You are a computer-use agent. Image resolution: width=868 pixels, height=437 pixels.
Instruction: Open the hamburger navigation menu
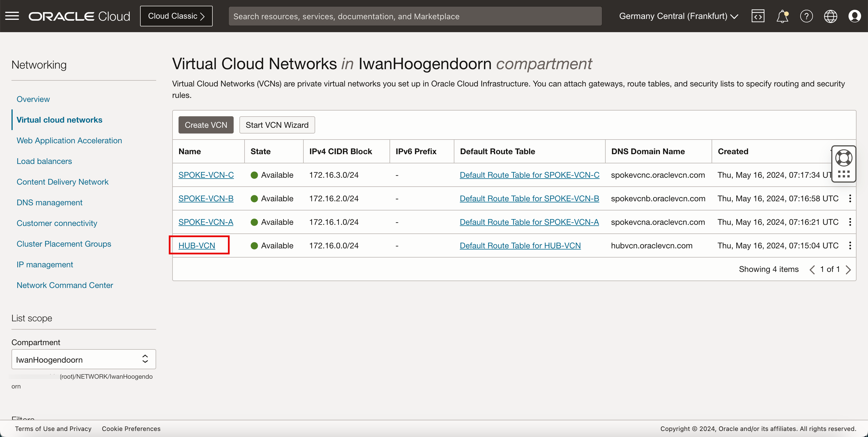(x=12, y=16)
